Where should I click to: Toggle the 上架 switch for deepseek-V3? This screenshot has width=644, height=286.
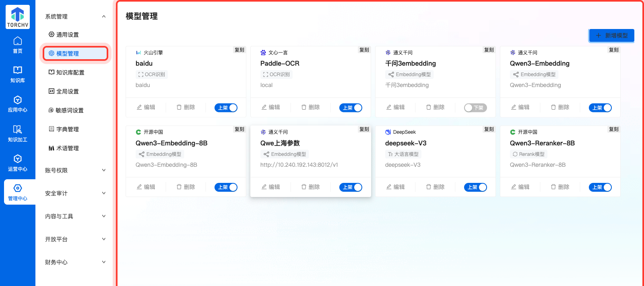point(476,187)
